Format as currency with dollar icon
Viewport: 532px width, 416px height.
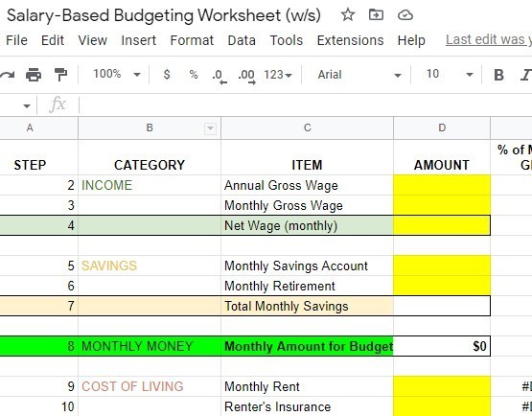[x=167, y=75]
